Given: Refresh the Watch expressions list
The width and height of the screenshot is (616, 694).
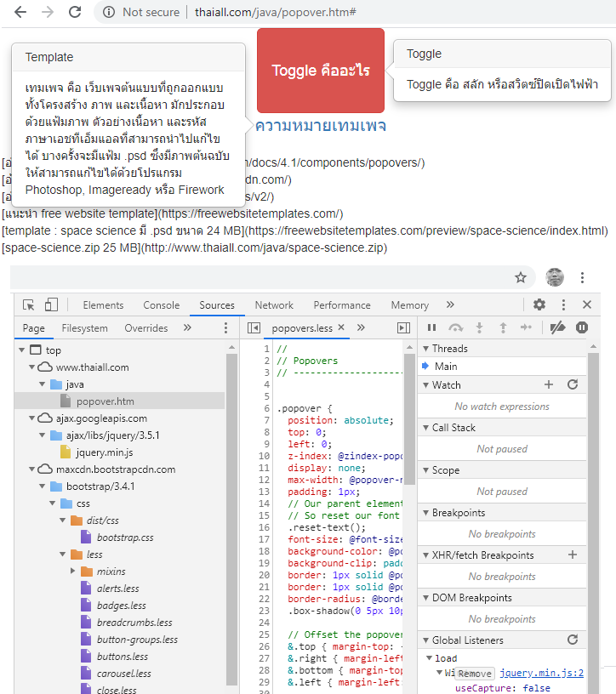Looking at the screenshot, I should 573,385.
